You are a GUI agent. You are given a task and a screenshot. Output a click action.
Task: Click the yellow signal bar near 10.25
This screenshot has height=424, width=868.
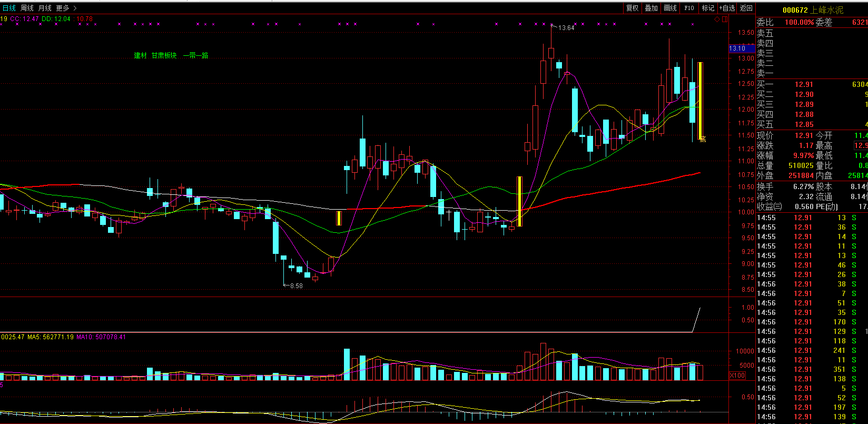(519, 202)
